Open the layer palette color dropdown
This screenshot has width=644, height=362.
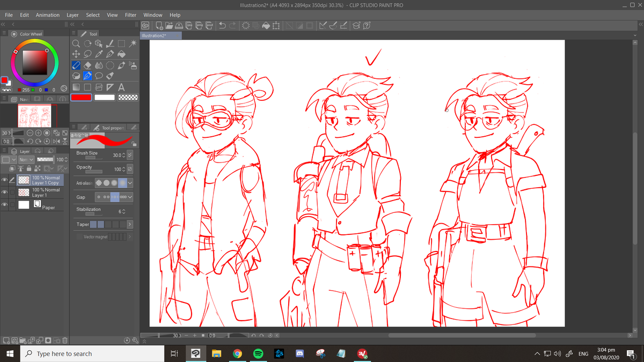coord(9,160)
